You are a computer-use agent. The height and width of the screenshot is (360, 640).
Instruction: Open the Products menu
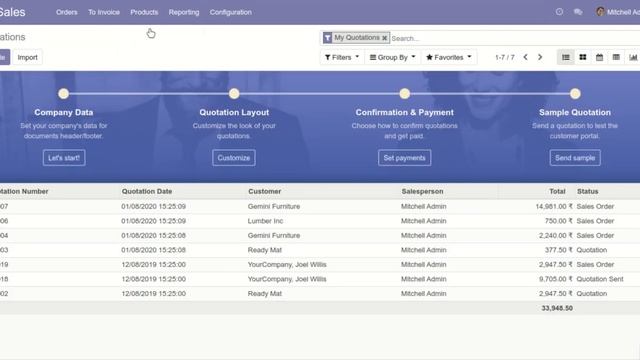pyautogui.click(x=144, y=12)
